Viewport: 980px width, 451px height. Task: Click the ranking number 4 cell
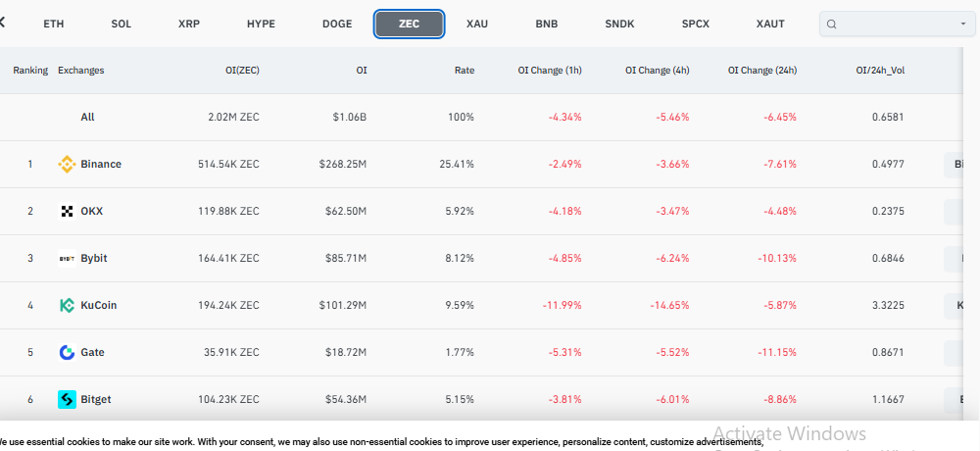click(x=30, y=305)
